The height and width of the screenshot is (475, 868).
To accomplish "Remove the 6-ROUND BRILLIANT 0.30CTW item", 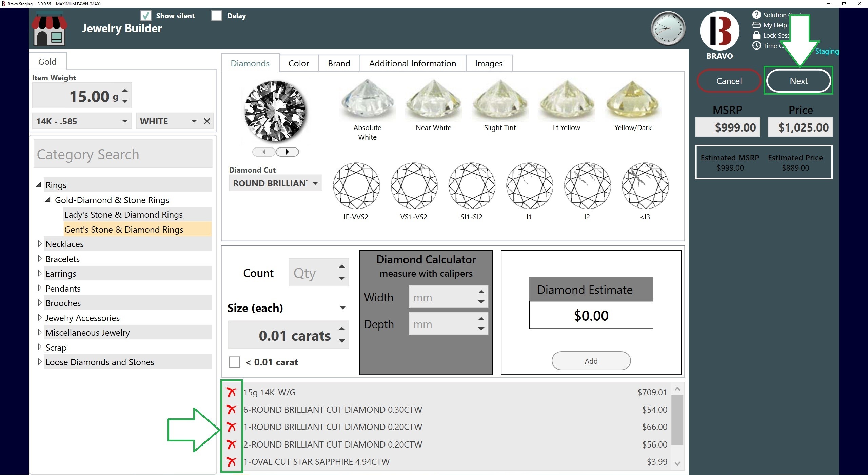I will tap(232, 410).
